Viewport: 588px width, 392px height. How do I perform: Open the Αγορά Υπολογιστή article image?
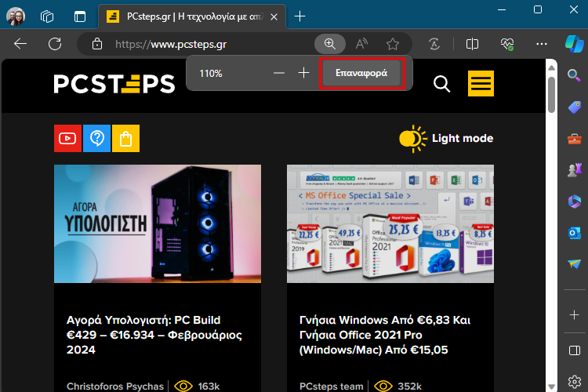pyautogui.click(x=158, y=223)
